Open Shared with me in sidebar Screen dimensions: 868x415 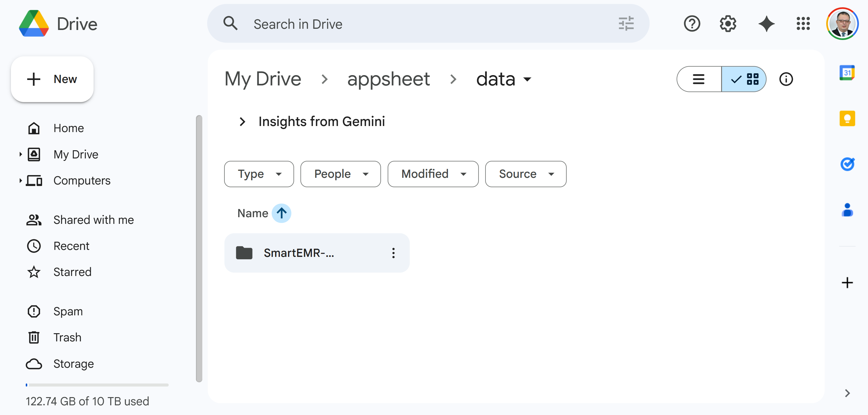click(93, 220)
